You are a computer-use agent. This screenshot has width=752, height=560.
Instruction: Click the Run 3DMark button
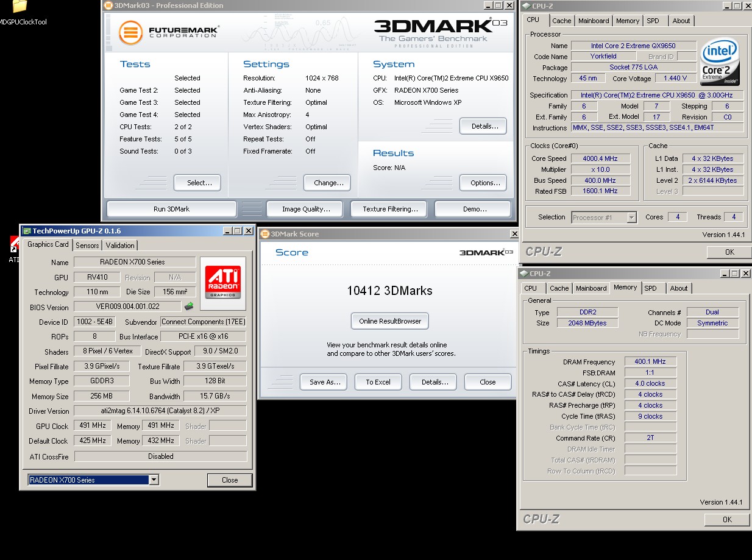tap(171, 209)
